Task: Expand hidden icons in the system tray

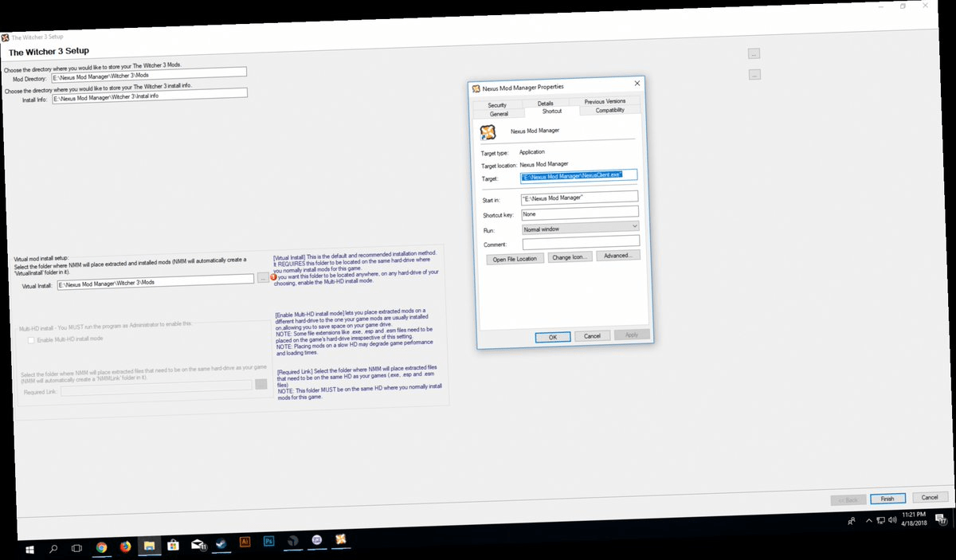Action: tap(869, 520)
